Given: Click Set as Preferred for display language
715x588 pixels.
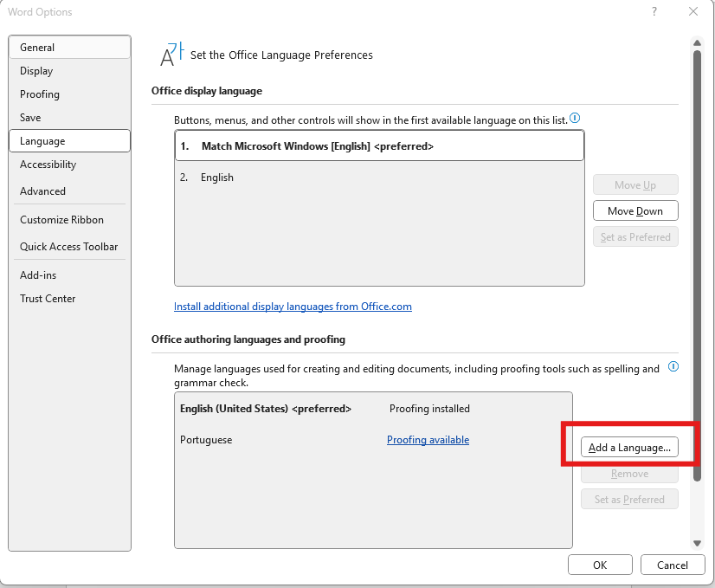Looking at the screenshot, I should (x=635, y=237).
